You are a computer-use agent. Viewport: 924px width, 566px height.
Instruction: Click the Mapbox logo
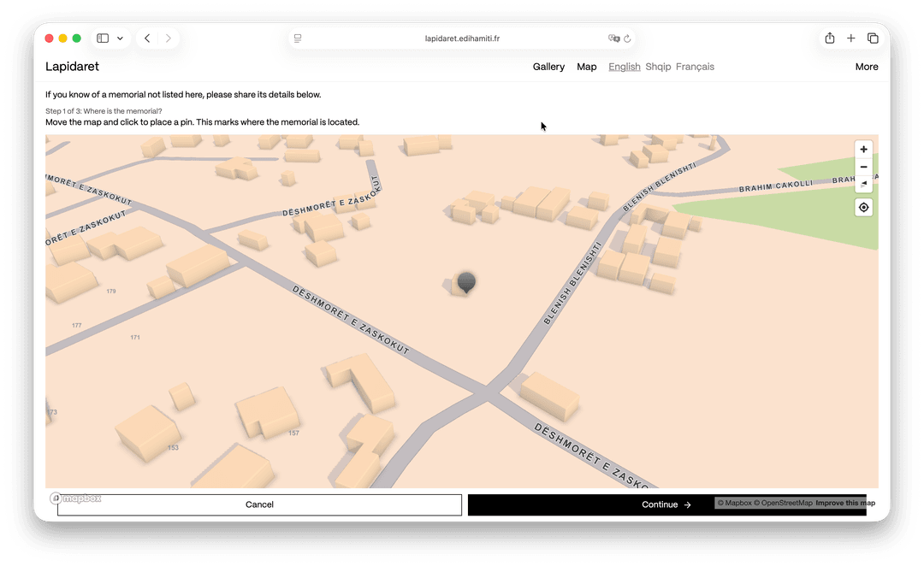click(x=76, y=498)
